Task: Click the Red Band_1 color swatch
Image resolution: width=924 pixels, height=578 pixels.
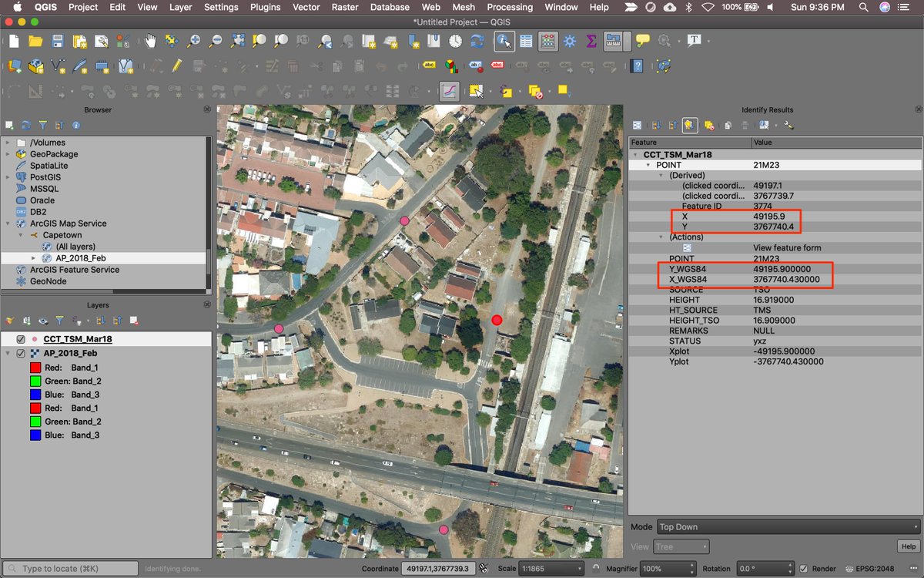Action: click(x=35, y=368)
